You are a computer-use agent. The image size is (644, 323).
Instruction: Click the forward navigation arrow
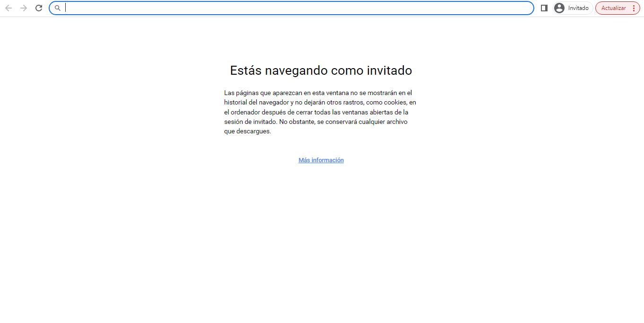point(24,8)
